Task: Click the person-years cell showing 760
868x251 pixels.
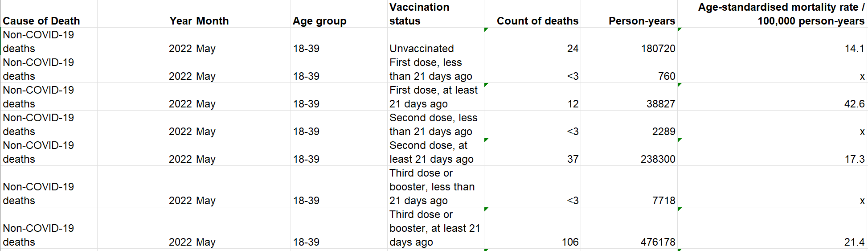Action: (x=629, y=69)
